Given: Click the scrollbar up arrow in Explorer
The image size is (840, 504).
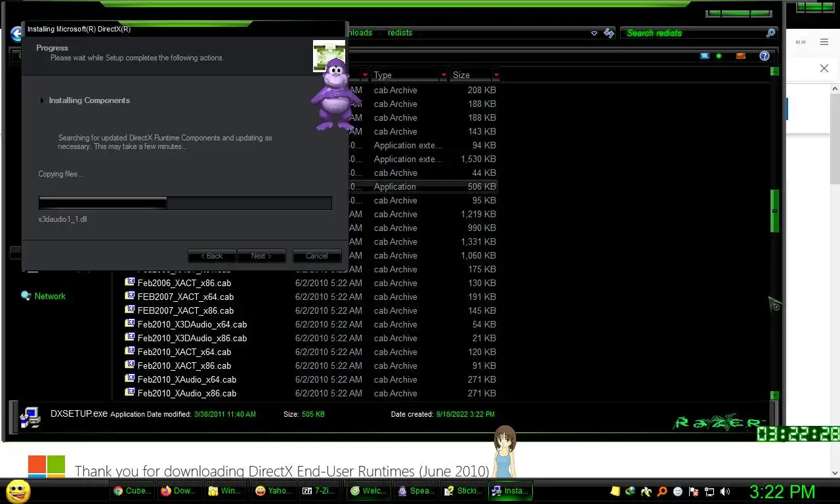Looking at the screenshot, I should (x=774, y=71).
